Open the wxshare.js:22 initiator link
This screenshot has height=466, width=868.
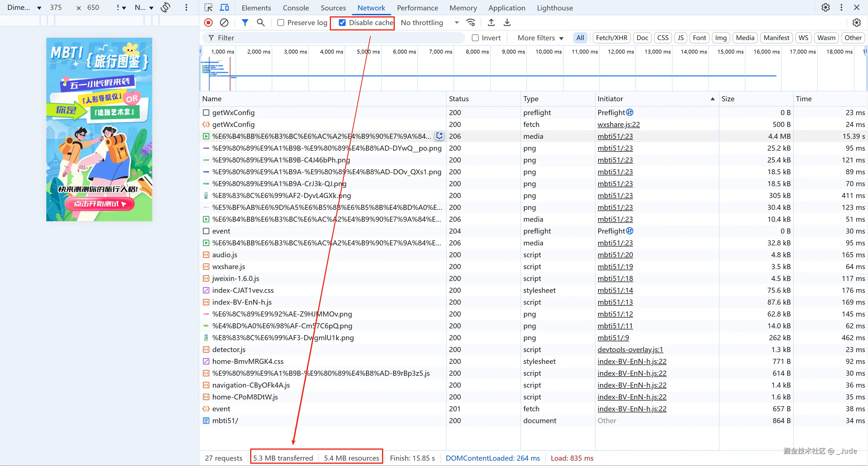(618, 125)
